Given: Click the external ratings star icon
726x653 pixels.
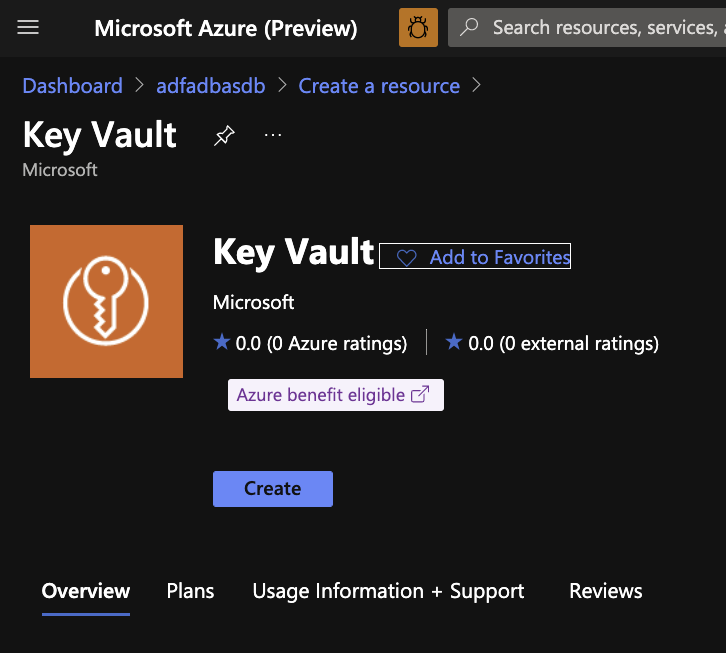Looking at the screenshot, I should coord(454,342).
